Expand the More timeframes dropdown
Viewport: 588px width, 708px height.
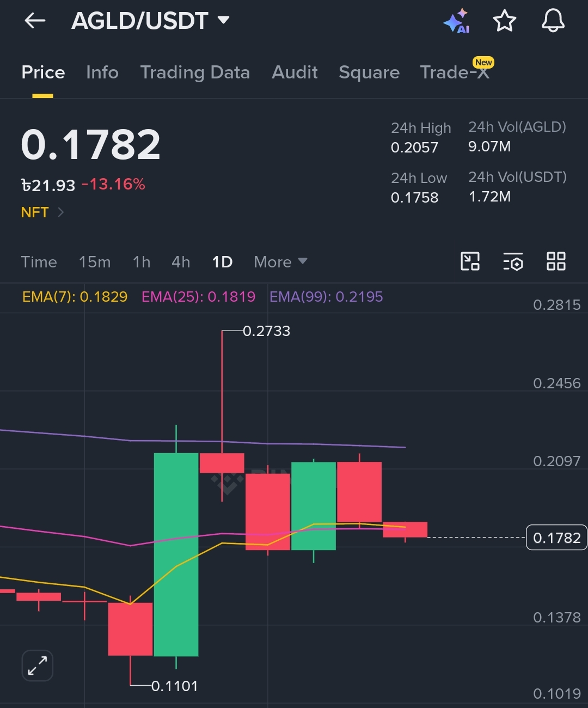point(280,262)
